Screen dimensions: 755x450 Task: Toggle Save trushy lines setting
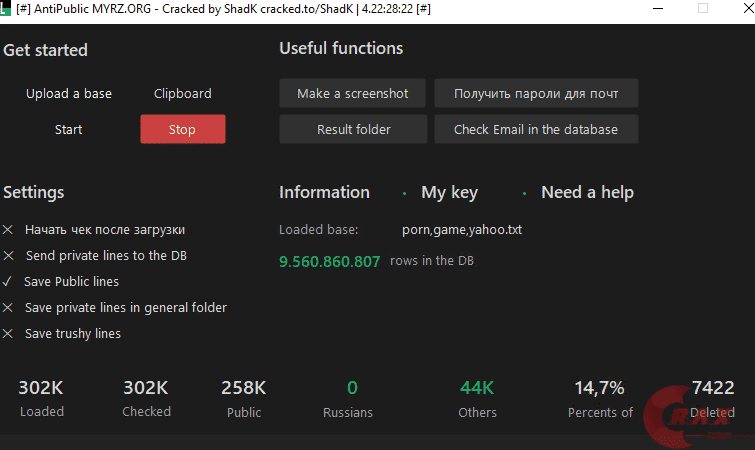tap(8, 334)
